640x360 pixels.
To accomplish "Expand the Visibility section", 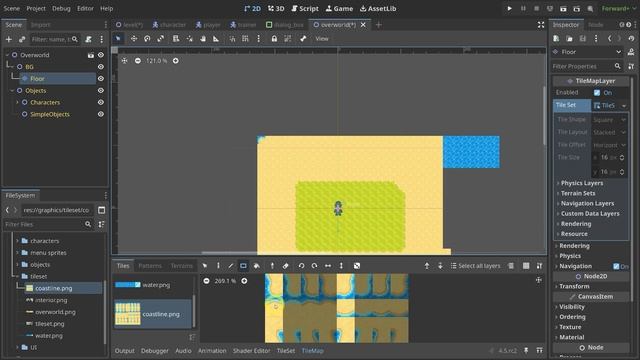I will pos(571,307).
